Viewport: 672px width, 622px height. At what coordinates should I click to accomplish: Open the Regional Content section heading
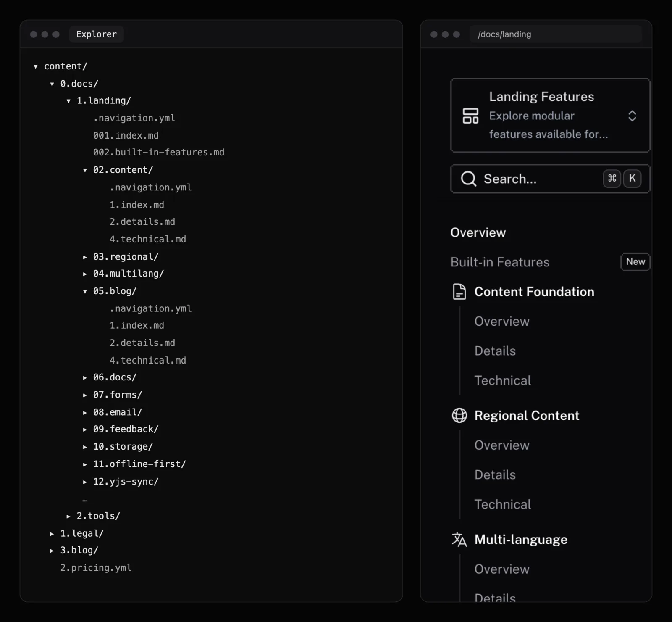click(527, 416)
